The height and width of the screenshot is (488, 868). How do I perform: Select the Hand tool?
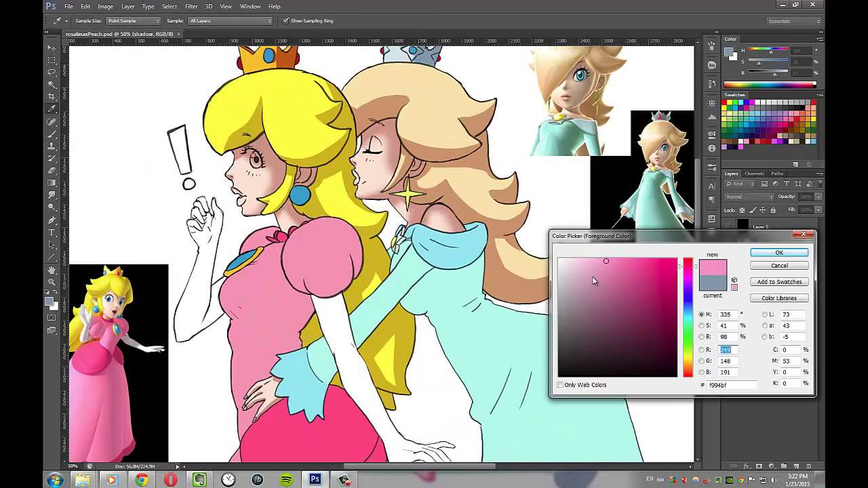tap(52, 270)
